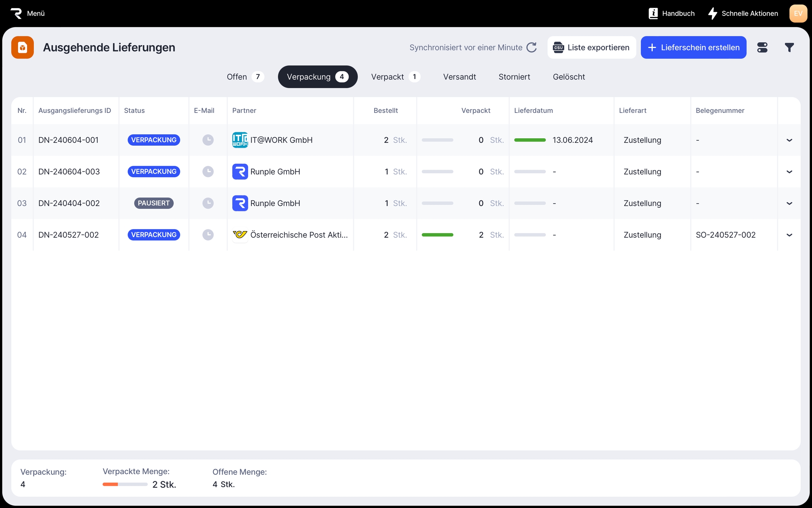Open the filter funnel icon
812x508 pixels.
click(789, 47)
